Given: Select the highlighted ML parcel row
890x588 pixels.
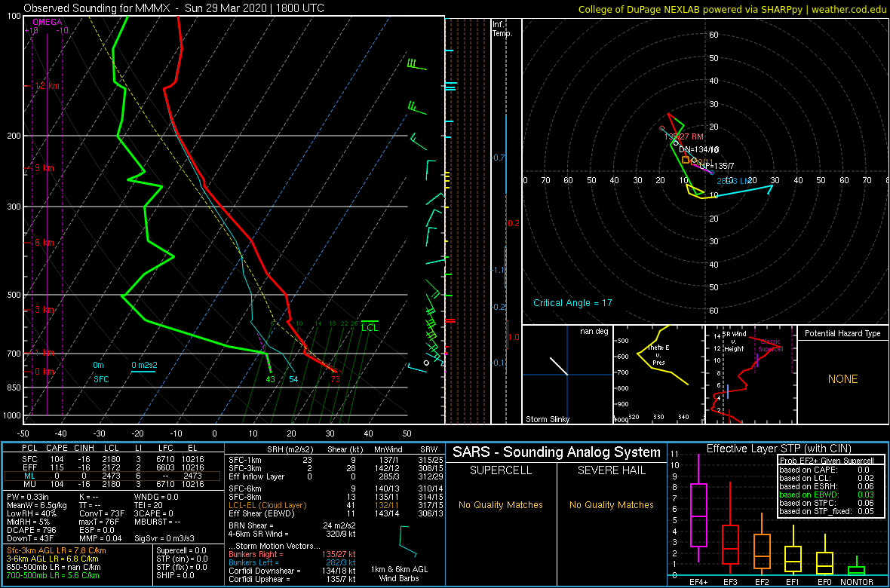Looking at the screenshot, I should 112,476.
